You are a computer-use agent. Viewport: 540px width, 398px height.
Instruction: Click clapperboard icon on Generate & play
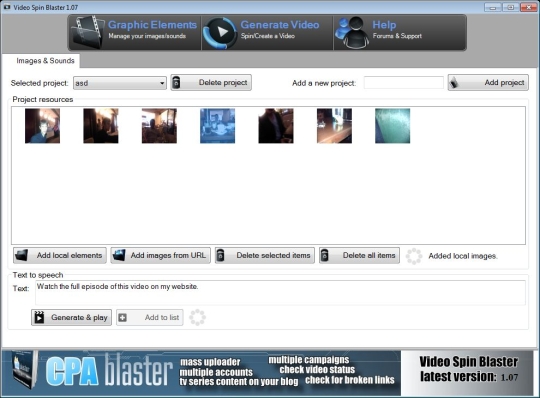click(x=39, y=317)
